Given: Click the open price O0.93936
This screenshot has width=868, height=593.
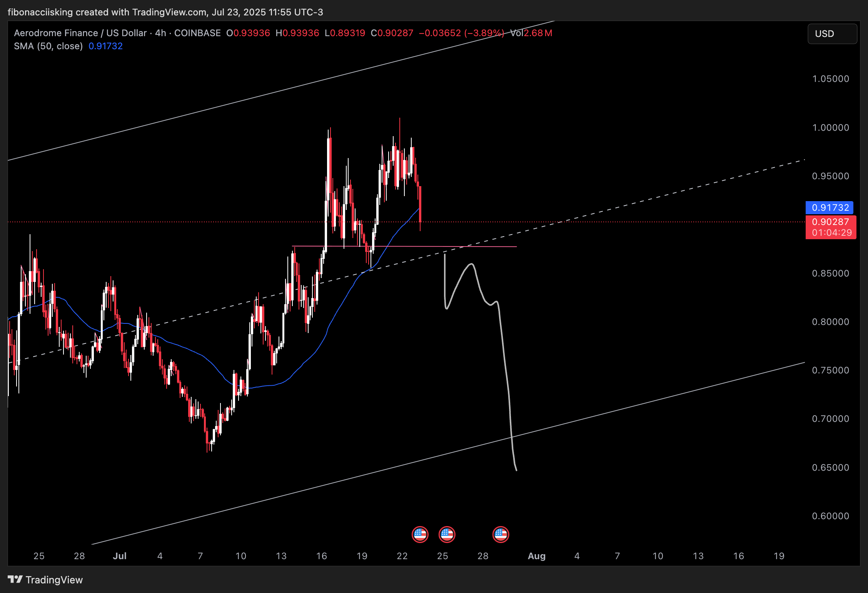Looking at the screenshot, I should tap(248, 33).
